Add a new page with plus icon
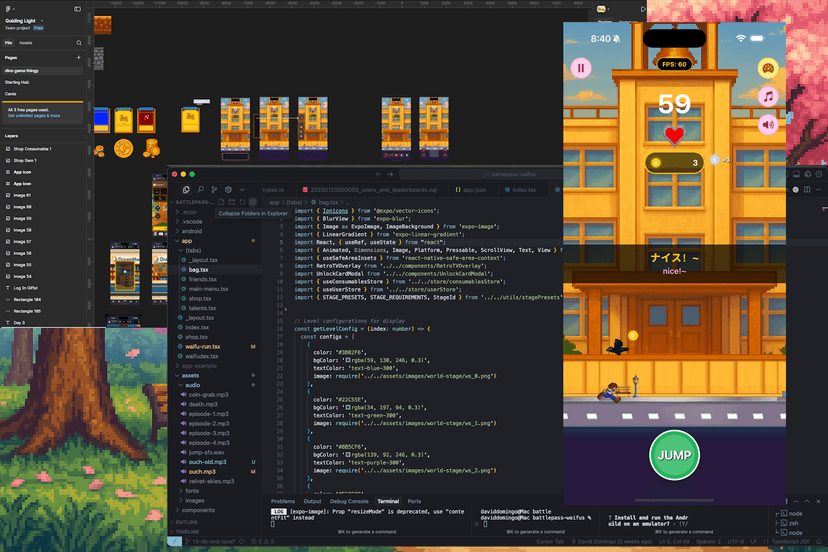 79,58
